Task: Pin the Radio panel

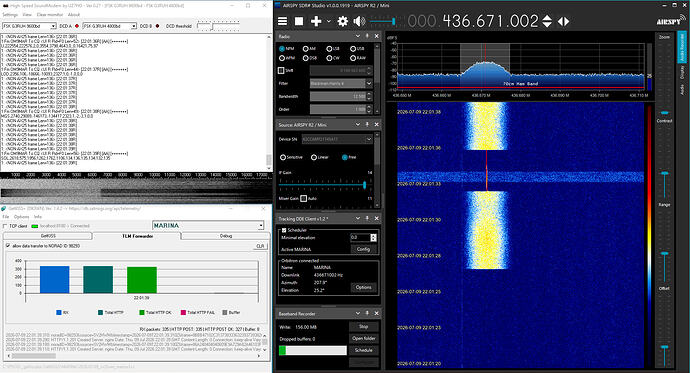Action: [x=367, y=36]
